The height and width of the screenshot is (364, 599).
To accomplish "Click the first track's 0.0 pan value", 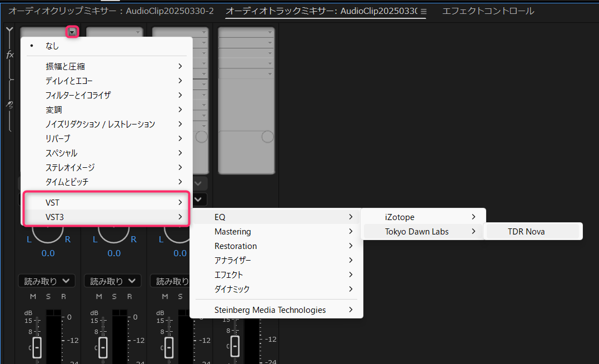I will (48, 253).
